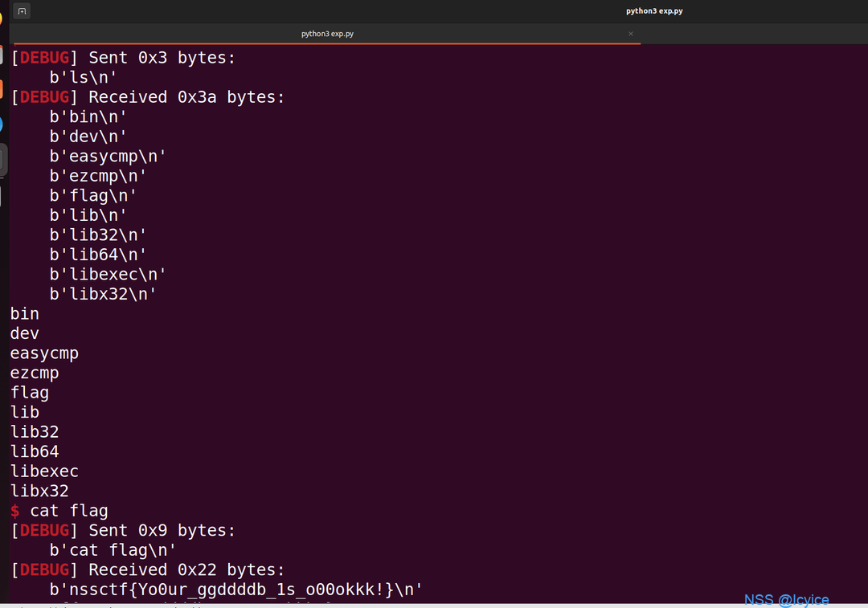The height and width of the screenshot is (608, 868).
Task: Open the orange dock application icon
Action: [x=2, y=88]
